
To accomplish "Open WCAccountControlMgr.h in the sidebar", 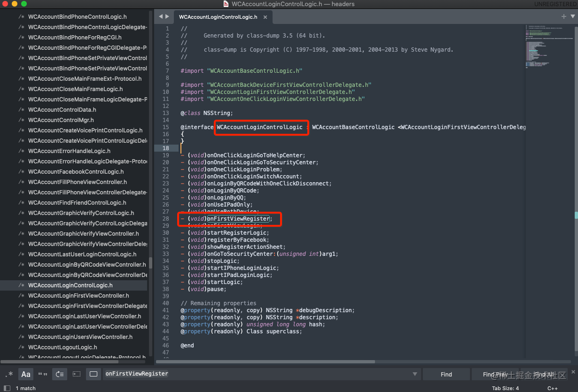I will [x=61, y=120].
